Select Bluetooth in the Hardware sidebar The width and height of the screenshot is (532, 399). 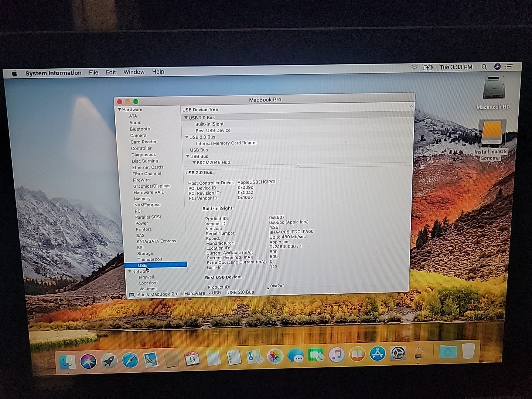tap(140, 129)
